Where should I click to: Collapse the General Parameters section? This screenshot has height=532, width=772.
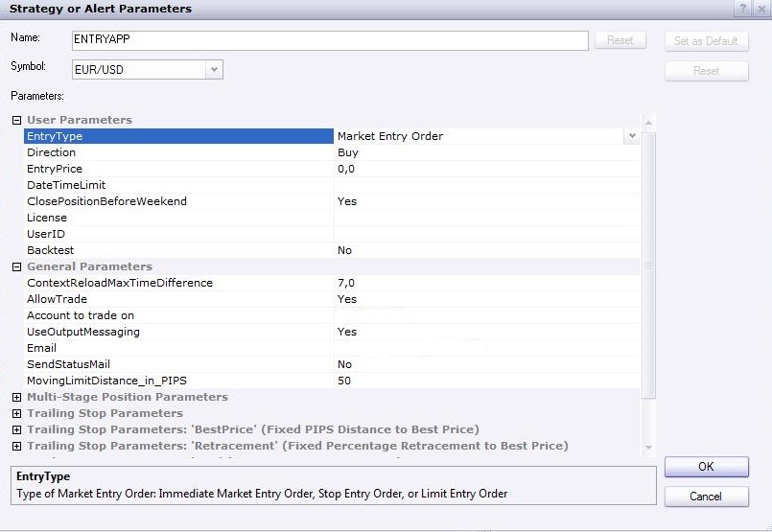point(16,266)
